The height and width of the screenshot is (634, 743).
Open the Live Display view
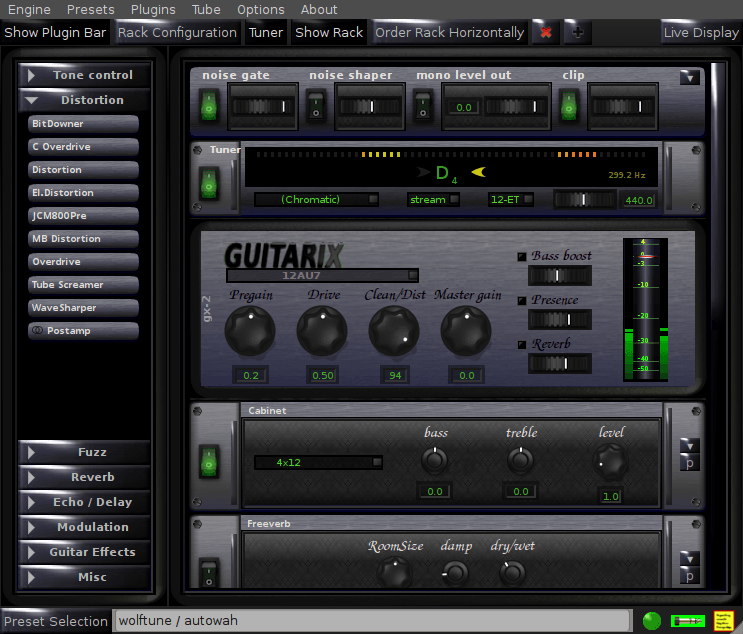point(701,32)
